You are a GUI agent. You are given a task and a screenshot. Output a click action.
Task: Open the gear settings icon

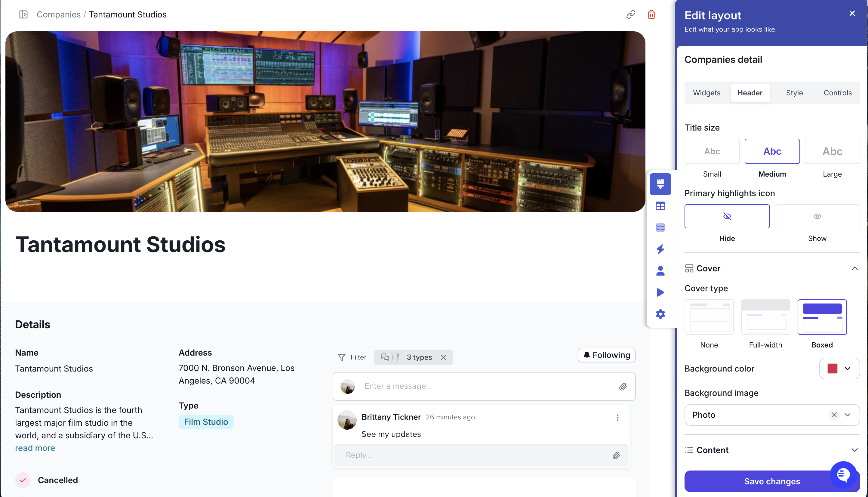click(x=660, y=314)
